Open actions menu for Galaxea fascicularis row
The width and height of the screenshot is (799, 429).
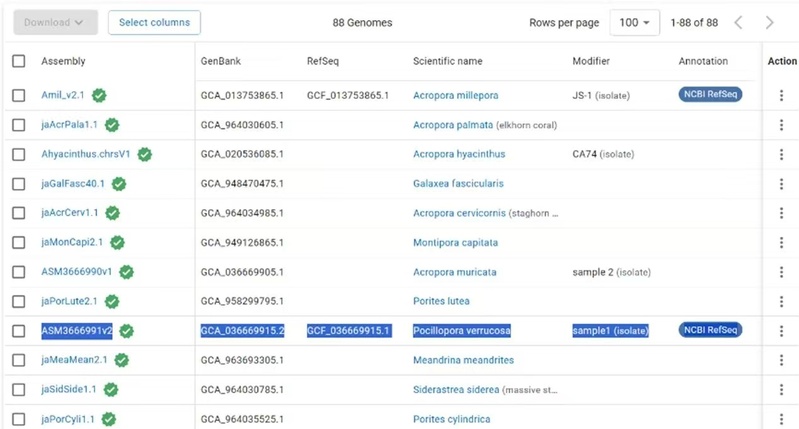781,184
